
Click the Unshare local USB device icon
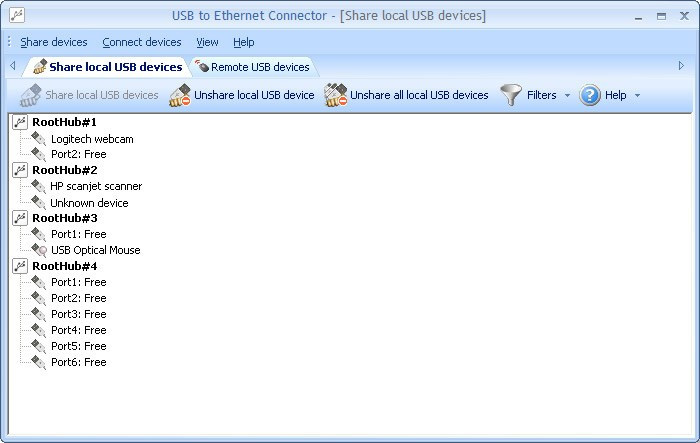tap(180, 95)
